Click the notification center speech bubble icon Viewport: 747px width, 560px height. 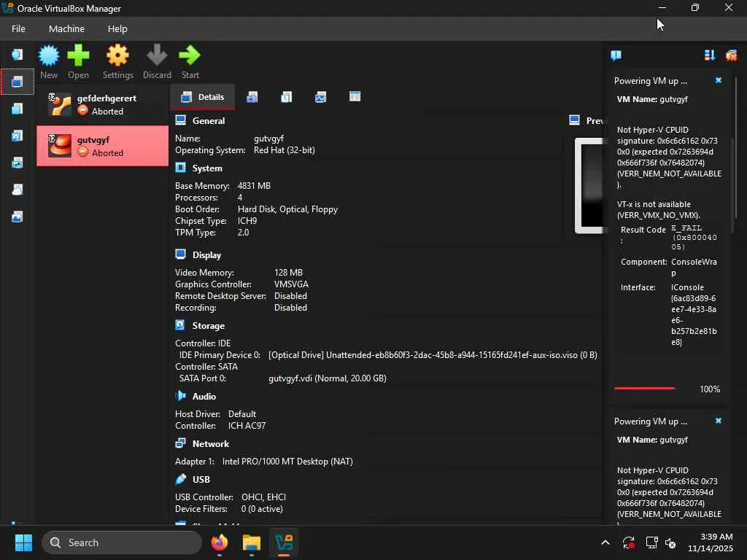point(616,55)
